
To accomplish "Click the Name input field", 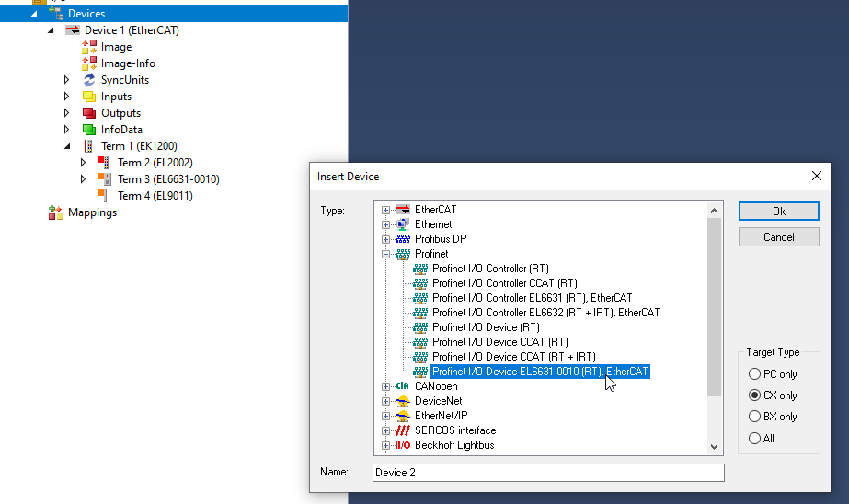I will pos(548,473).
